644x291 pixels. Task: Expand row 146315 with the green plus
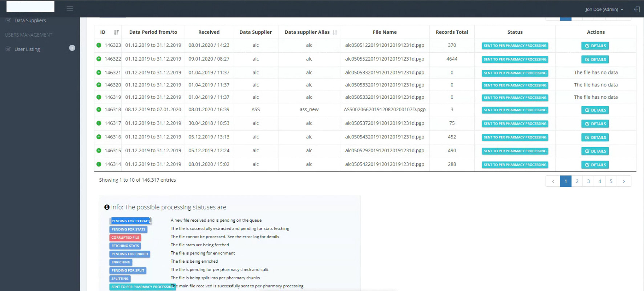pyautogui.click(x=99, y=150)
